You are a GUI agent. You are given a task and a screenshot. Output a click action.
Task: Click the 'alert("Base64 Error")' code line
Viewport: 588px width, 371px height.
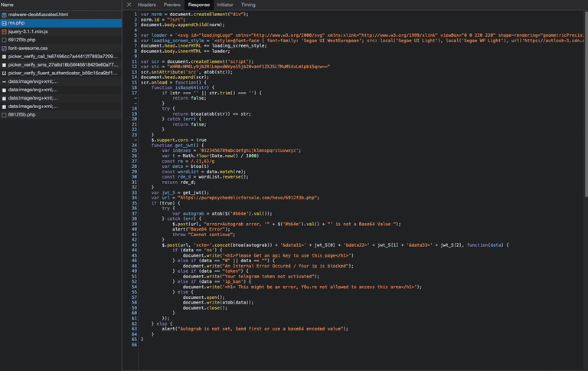(x=201, y=229)
